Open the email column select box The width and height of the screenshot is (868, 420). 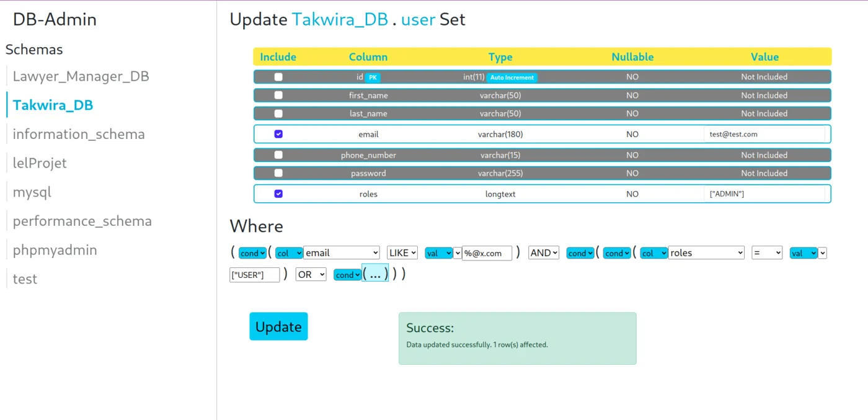click(x=342, y=253)
